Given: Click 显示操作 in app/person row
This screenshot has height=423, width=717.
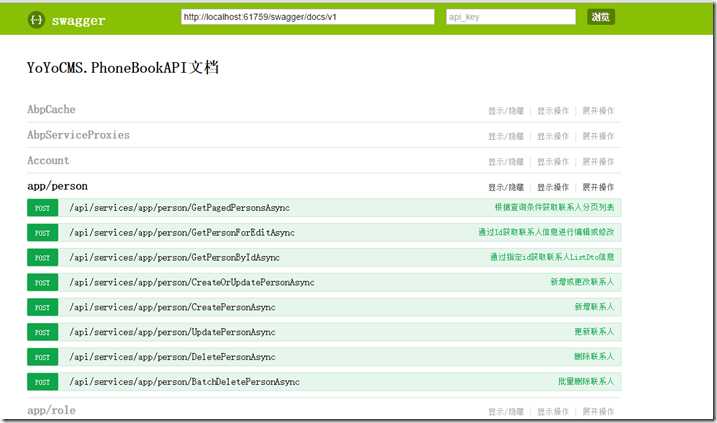Looking at the screenshot, I should pyautogui.click(x=553, y=187).
